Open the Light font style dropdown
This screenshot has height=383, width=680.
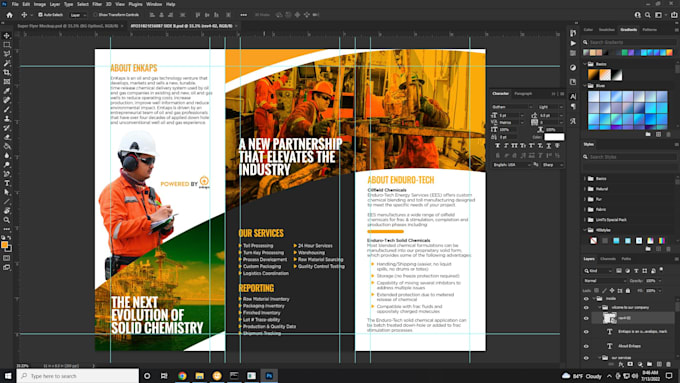click(550, 107)
